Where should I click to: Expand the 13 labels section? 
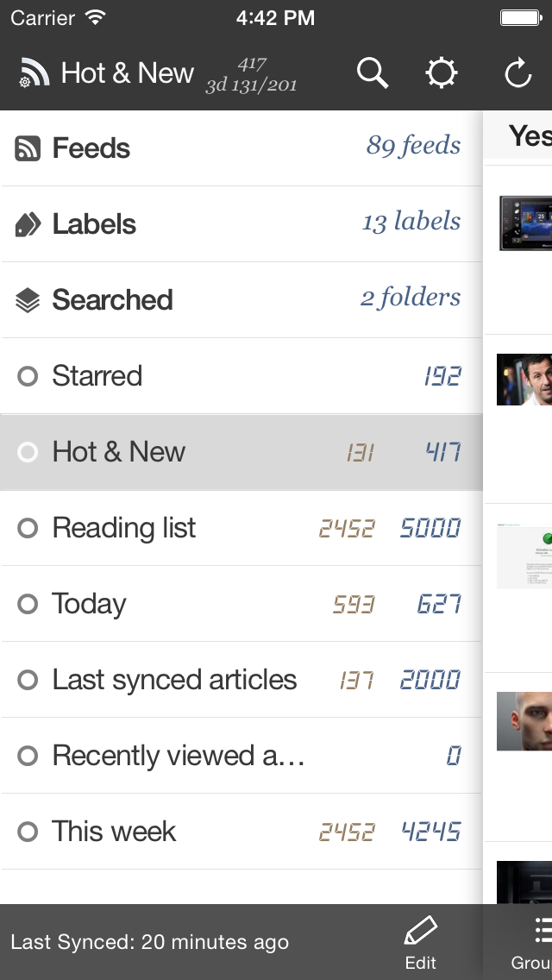411,222
